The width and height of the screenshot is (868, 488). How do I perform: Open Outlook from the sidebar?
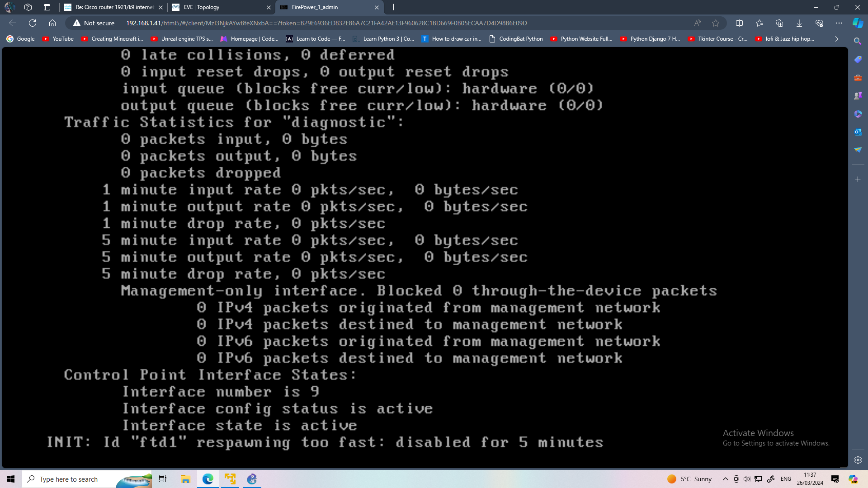click(x=858, y=132)
